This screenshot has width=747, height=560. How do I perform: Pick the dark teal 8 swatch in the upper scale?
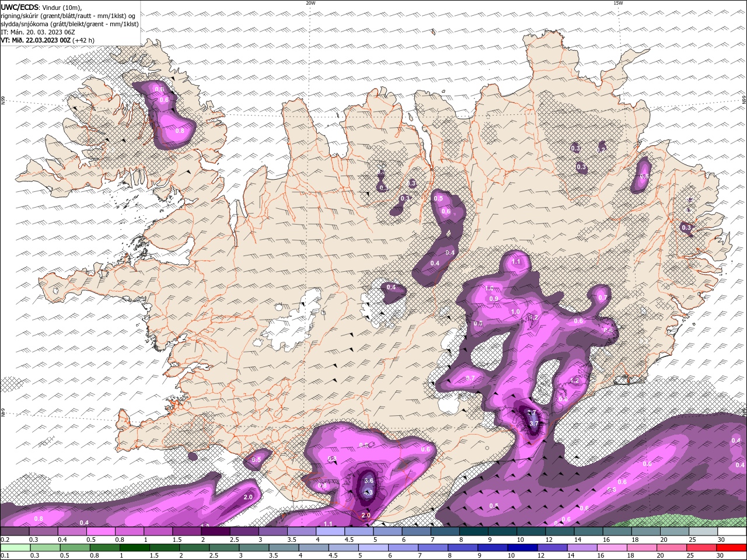pyautogui.click(x=474, y=531)
